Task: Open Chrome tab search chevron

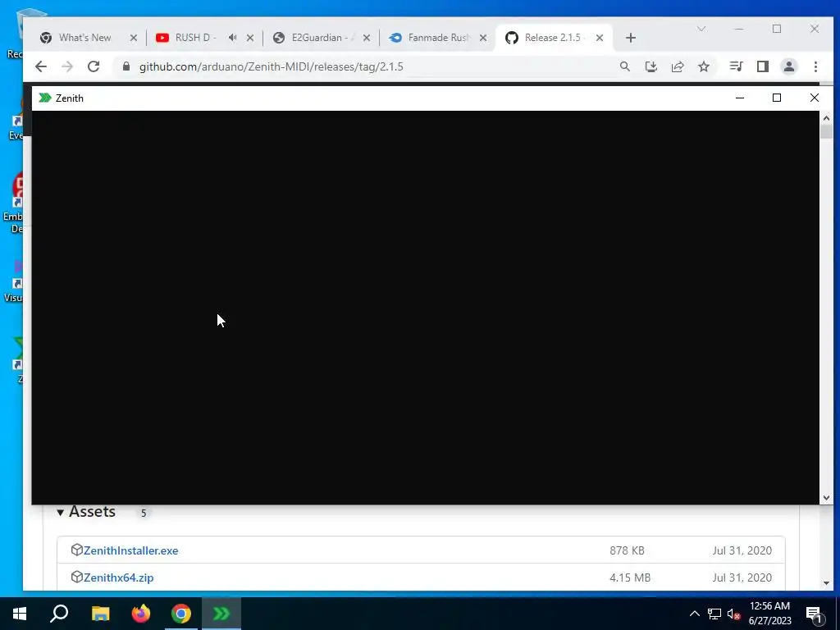Action: [x=701, y=29]
